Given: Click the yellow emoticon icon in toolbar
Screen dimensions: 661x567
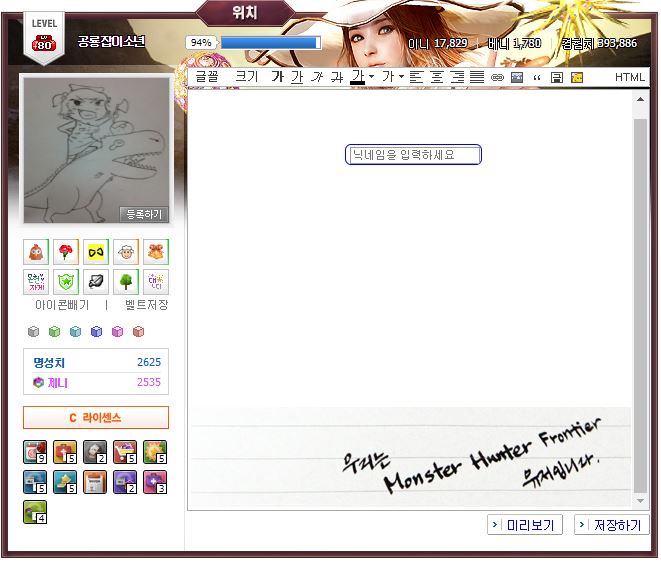Looking at the screenshot, I should (577, 78).
